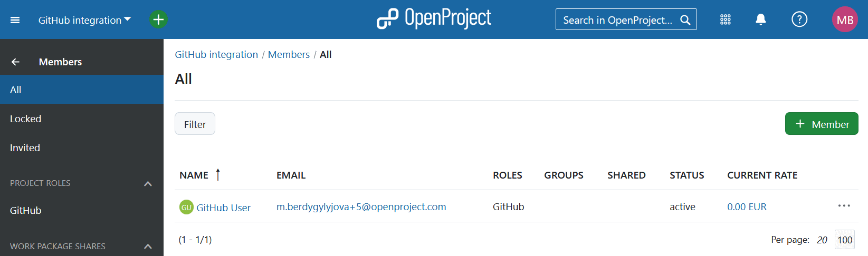
Task: Open the modules grid menu
Action: point(726,20)
